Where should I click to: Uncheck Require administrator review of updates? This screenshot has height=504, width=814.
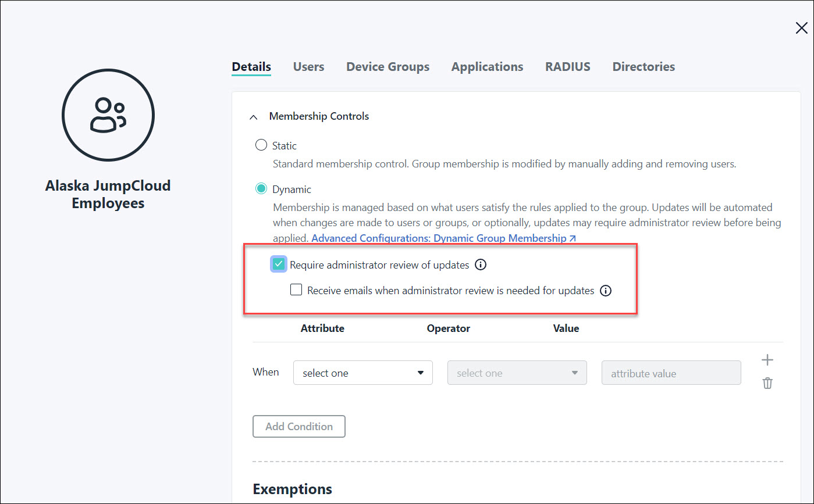click(x=278, y=264)
